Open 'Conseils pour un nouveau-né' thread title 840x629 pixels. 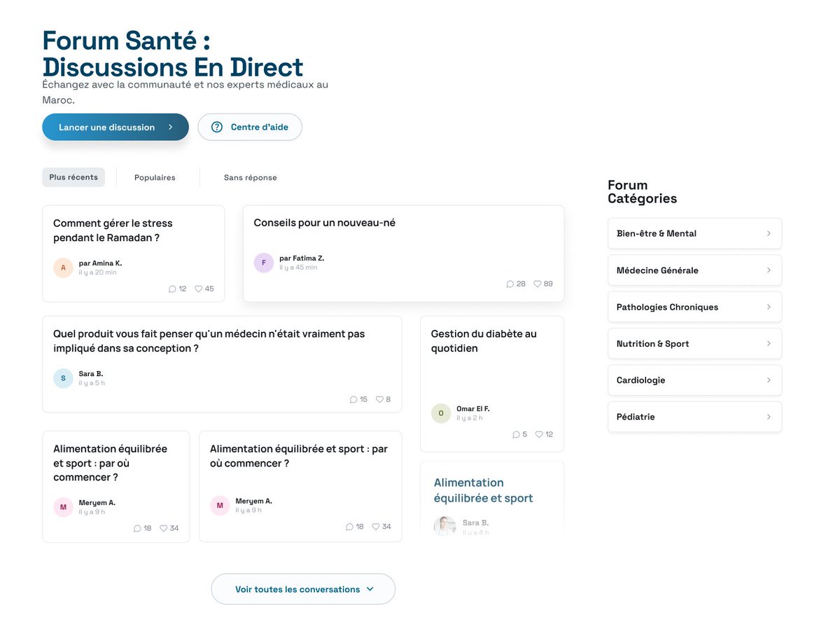[x=324, y=223]
